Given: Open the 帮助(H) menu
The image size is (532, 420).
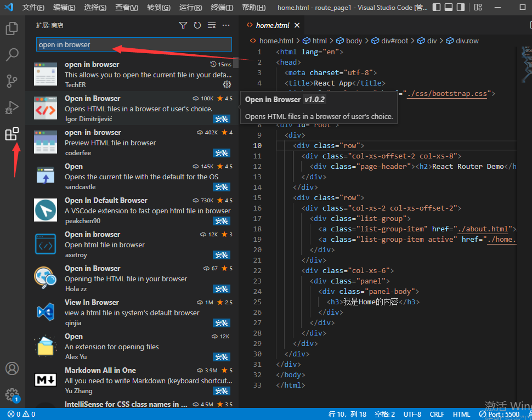Looking at the screenshot, I should pyautogui.click(x=254, y=7).
